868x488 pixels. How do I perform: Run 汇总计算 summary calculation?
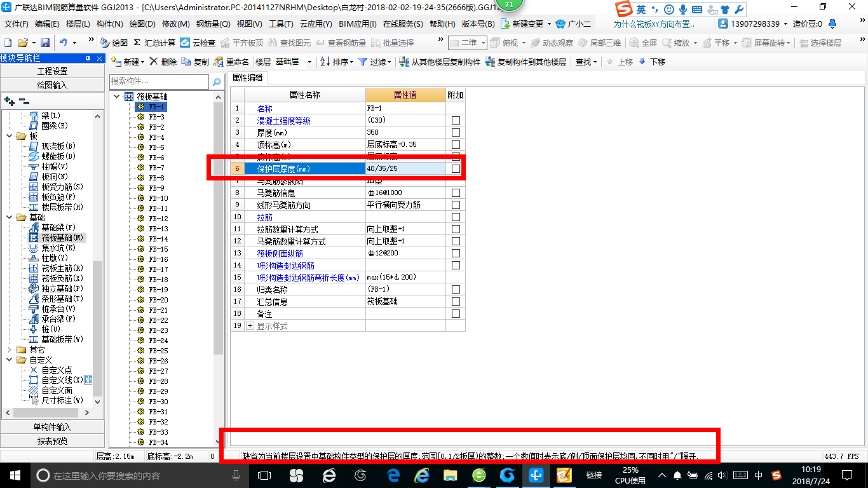(x=154, y=43)
